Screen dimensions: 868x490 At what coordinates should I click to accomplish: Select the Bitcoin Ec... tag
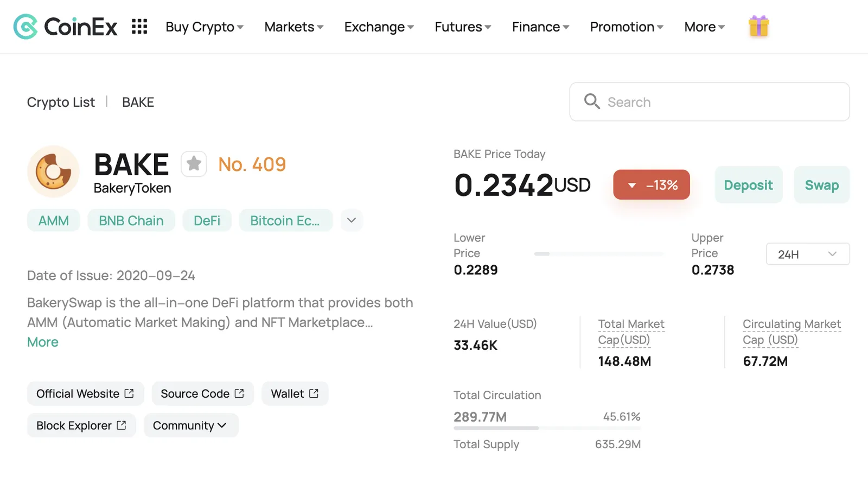tap(285, 220)
